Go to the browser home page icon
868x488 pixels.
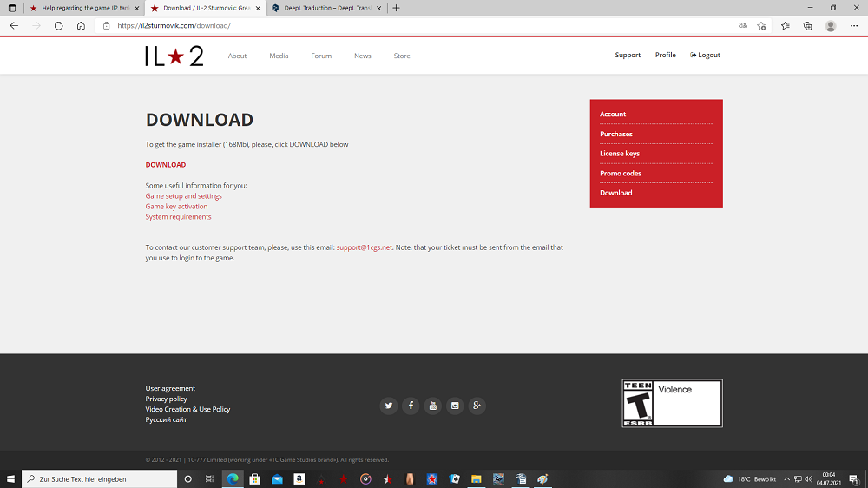81,25
